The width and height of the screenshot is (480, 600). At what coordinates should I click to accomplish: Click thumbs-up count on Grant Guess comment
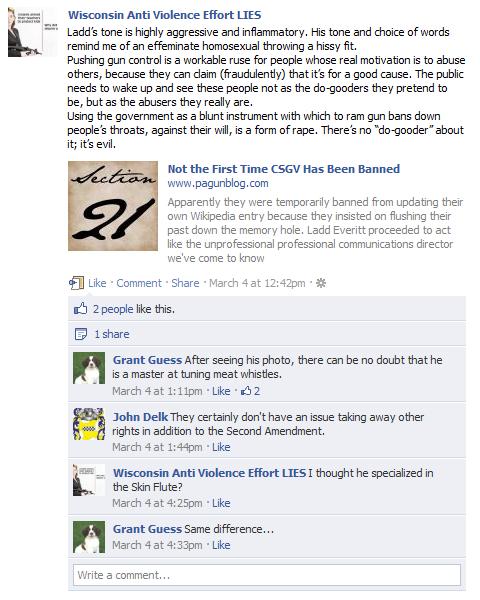coord(250,391)
